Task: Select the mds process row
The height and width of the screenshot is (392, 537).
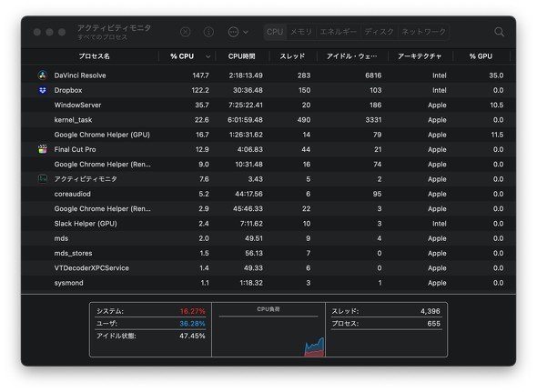Action: click(268, 238)
